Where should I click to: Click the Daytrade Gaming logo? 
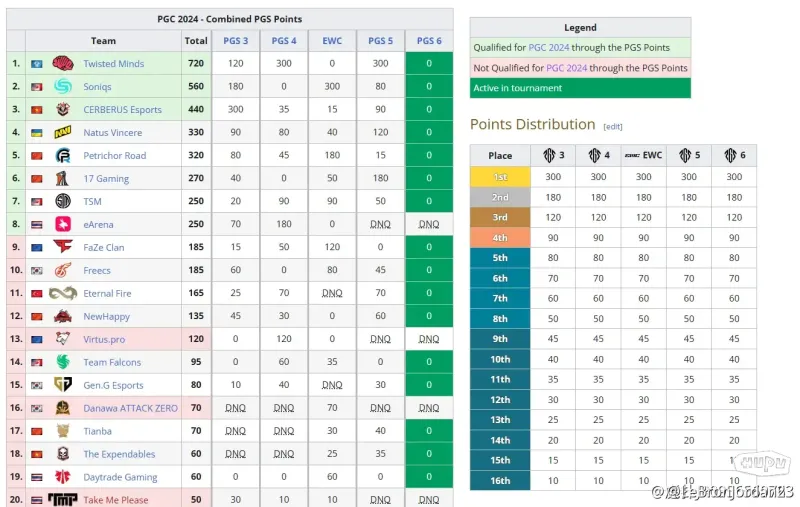pyautogui.click(x=63, y=476)
